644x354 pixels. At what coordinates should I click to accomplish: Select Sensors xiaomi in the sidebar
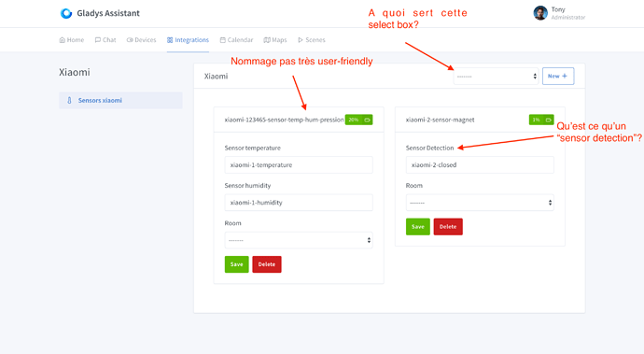click(120, 100)
